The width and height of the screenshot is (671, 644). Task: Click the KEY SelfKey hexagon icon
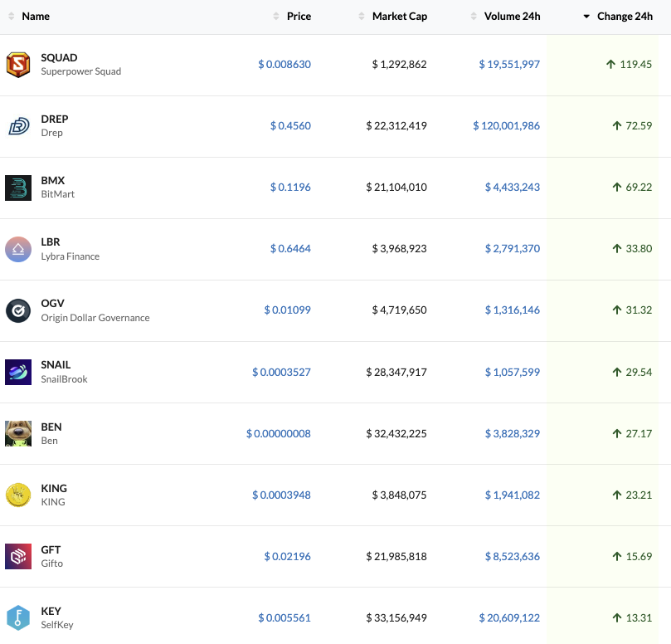click(18, 617)
